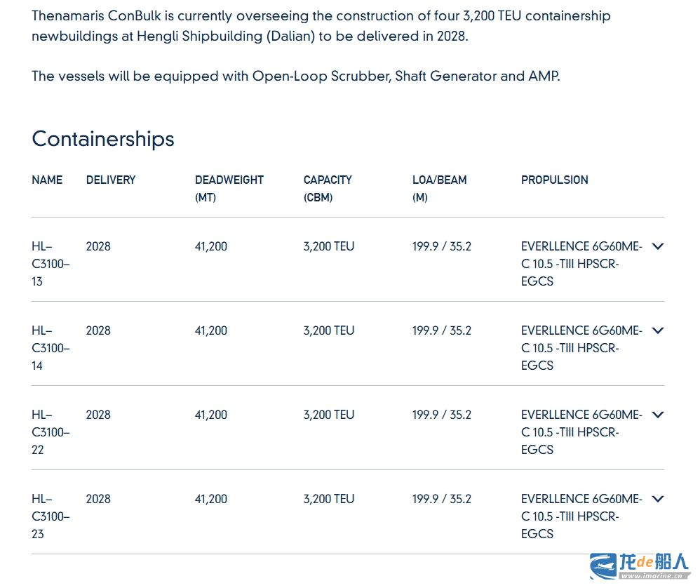This screenshot has width=700, height=588.
Task: Expand details for vessel HL-C3100-13
Action: 658,246
